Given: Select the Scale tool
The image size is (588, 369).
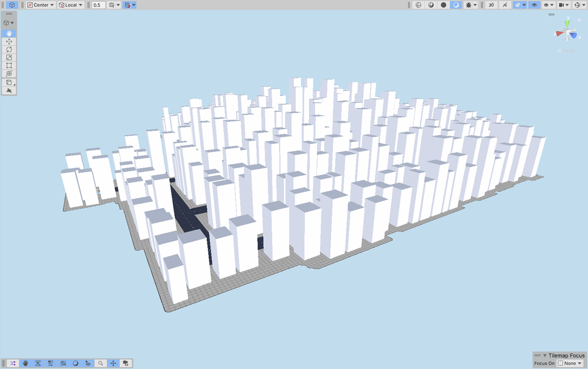Looking at the screenshot, I should 9,57.
